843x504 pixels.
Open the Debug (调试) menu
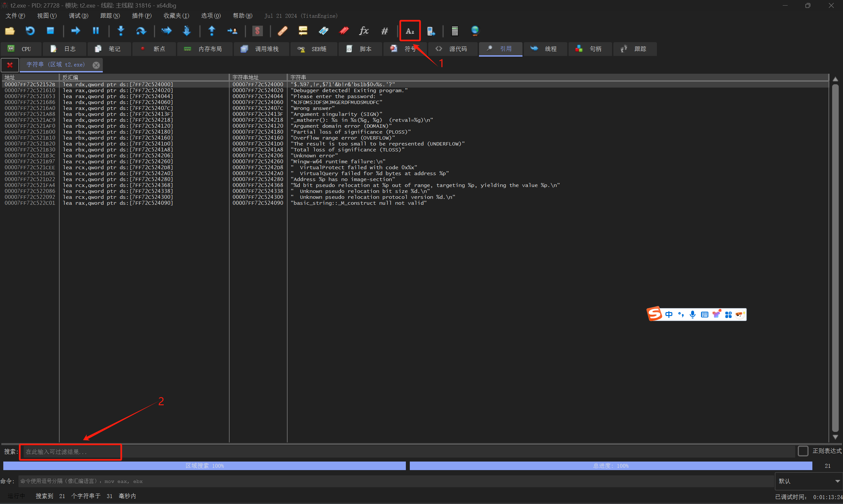(x=78, y=15)
